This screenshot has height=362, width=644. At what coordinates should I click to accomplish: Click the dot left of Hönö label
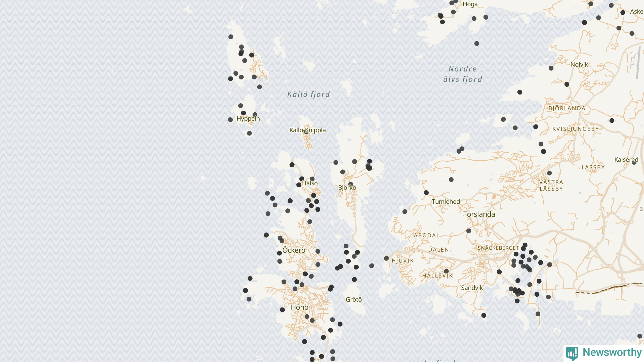tap(282, 310)
